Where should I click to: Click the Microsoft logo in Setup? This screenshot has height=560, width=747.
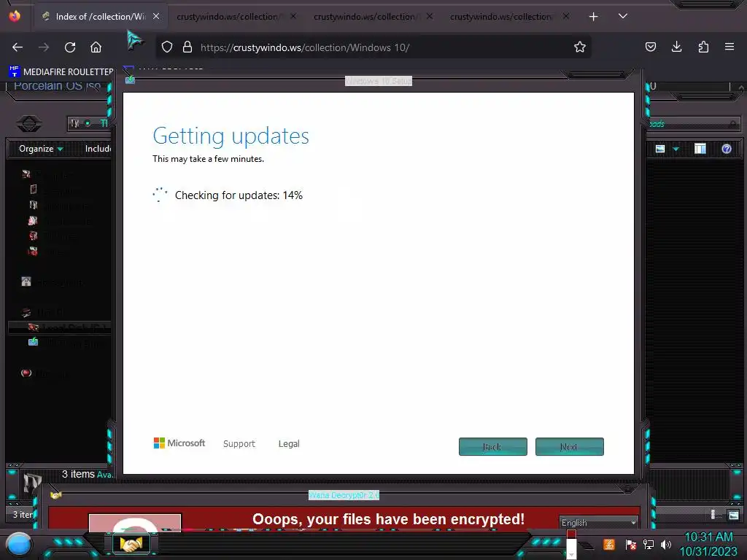click(179, 443)
